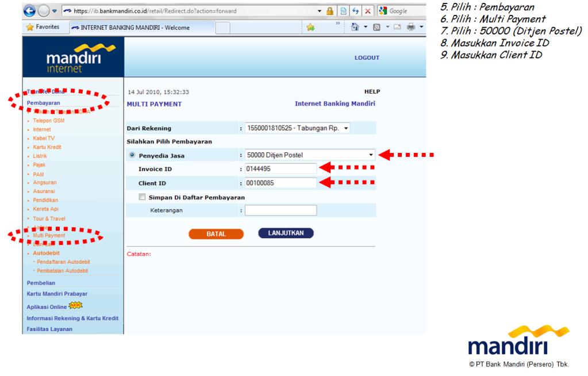Viewport: 588px width, 376px height.
Task: Open Angsuran payment option
Action: (45, 182)
